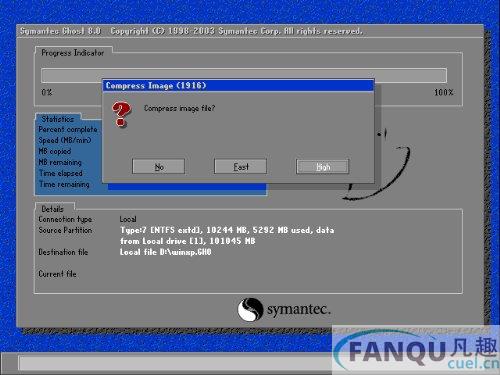Click the Percent complete statistics label
Viewport: 500px width, 375px height.
tap(68, 129)
